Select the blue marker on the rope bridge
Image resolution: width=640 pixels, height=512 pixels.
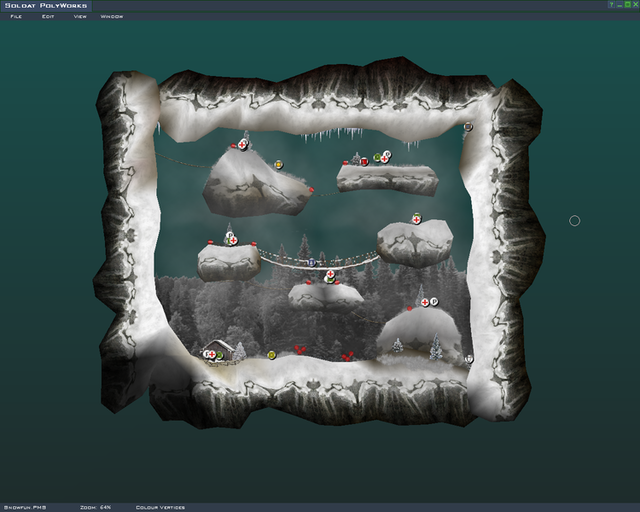click(312, 262)
